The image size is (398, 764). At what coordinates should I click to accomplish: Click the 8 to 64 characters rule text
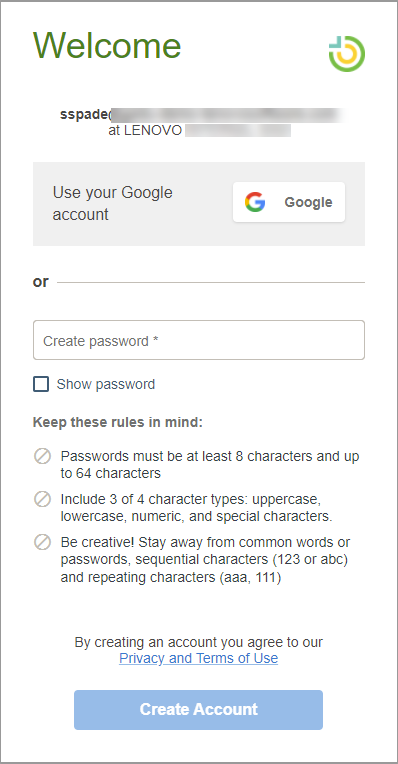point(210,465)
